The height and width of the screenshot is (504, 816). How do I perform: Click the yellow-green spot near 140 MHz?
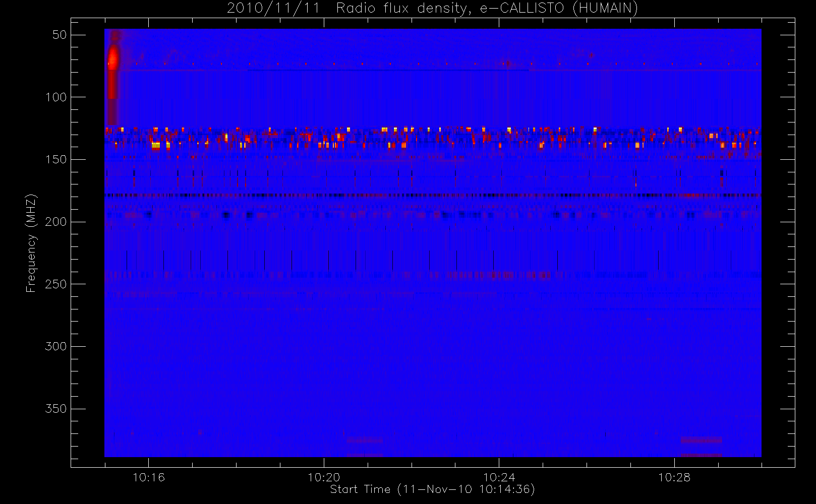pos(156,146)
